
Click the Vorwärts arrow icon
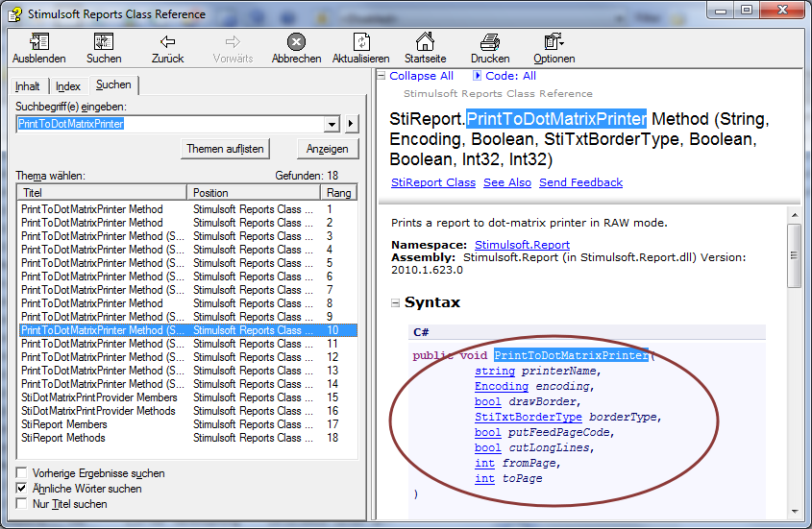pos(234,42)
